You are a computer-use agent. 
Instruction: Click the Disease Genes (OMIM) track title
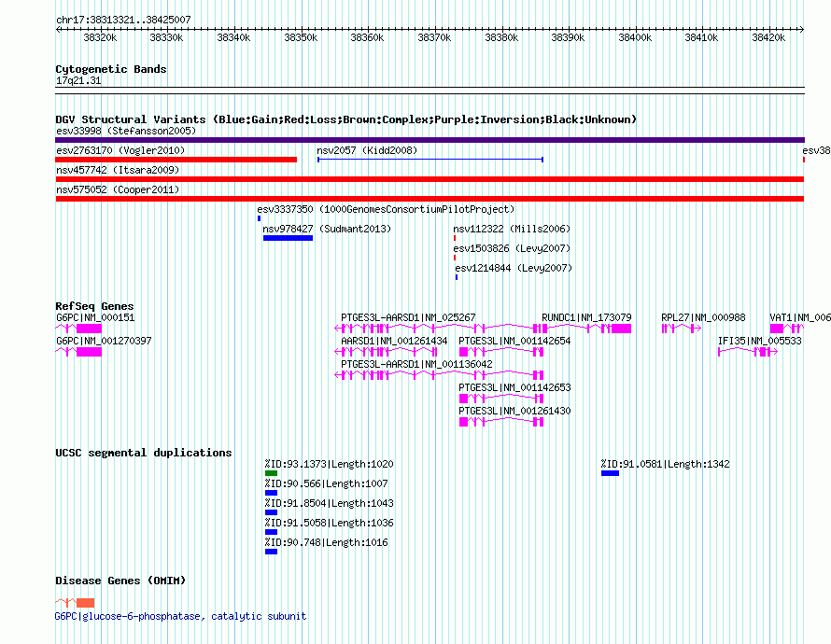coord(120,581)
